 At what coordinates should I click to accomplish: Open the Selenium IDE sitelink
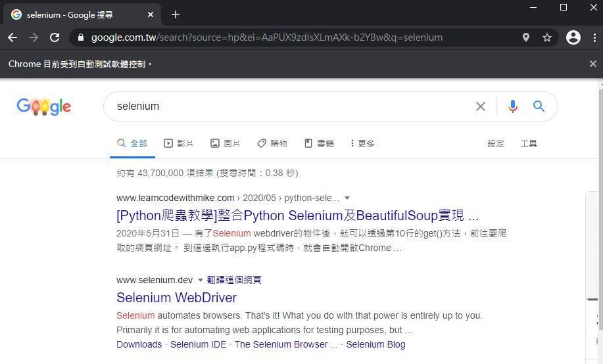coord(198,344)
